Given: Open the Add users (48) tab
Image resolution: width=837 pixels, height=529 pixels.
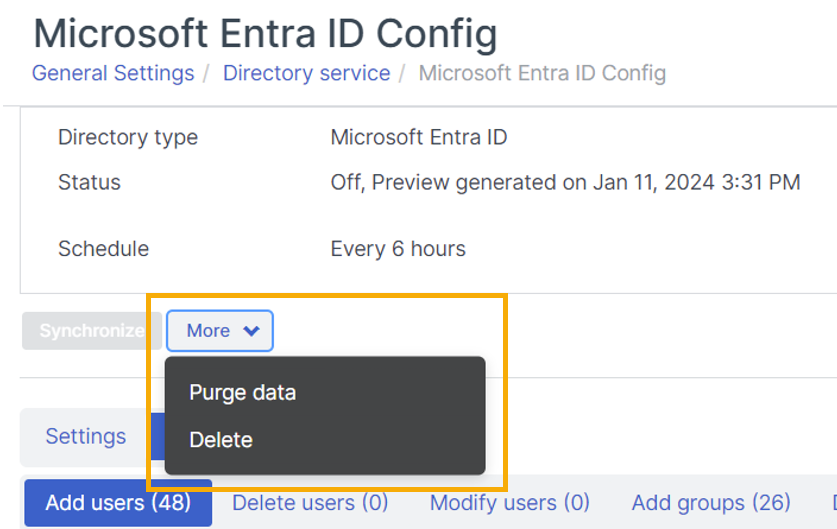Looking at the screenshot, I should click(x=118, y=502).
